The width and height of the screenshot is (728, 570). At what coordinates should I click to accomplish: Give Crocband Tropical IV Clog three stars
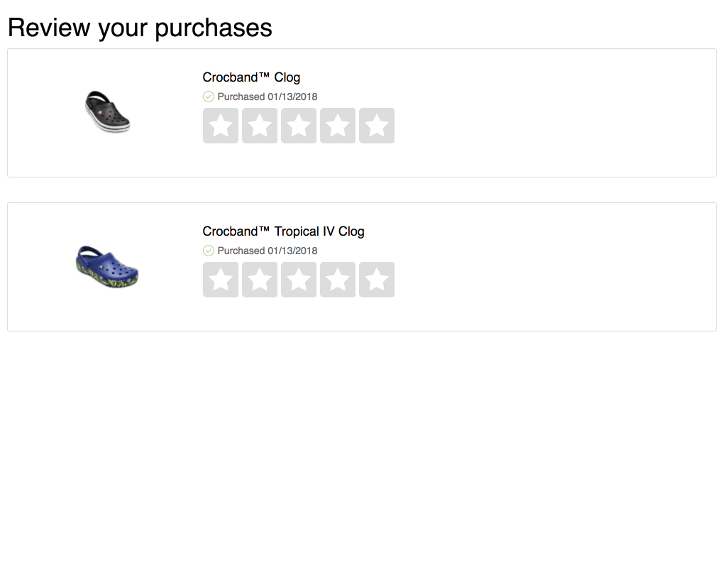click(299, 280)
